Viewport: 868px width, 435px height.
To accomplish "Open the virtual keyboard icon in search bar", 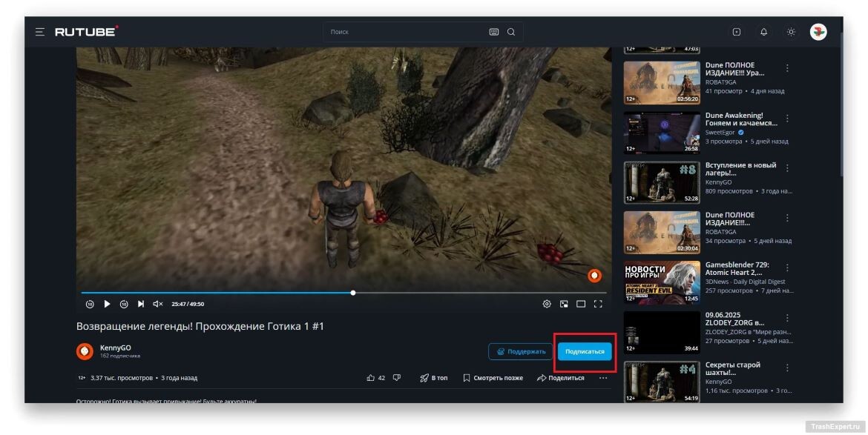I will (x=494, y=32).
